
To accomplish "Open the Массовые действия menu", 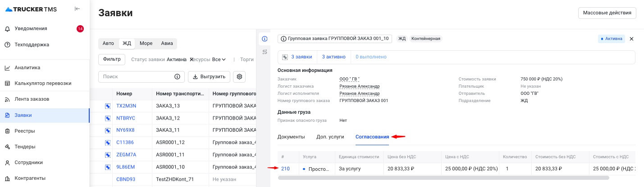I will 607,13.
